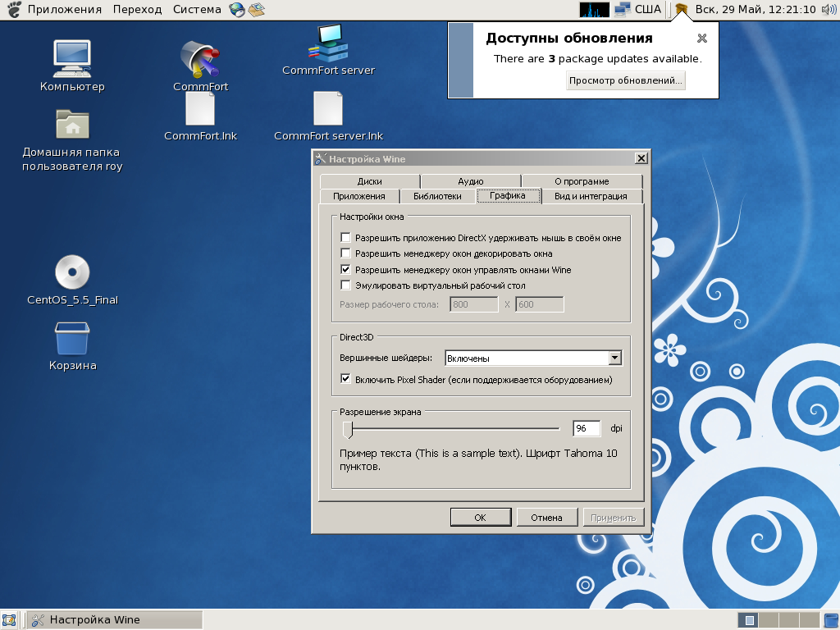Click the Просмотр обновлений button
The height and width of the screenshot is (630, 840).
click(625, 80)
